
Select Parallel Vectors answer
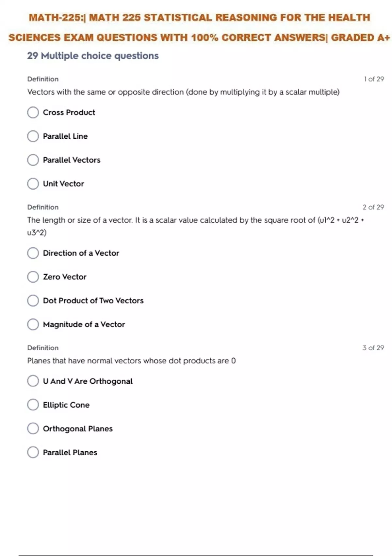click(x=33, y=160)
